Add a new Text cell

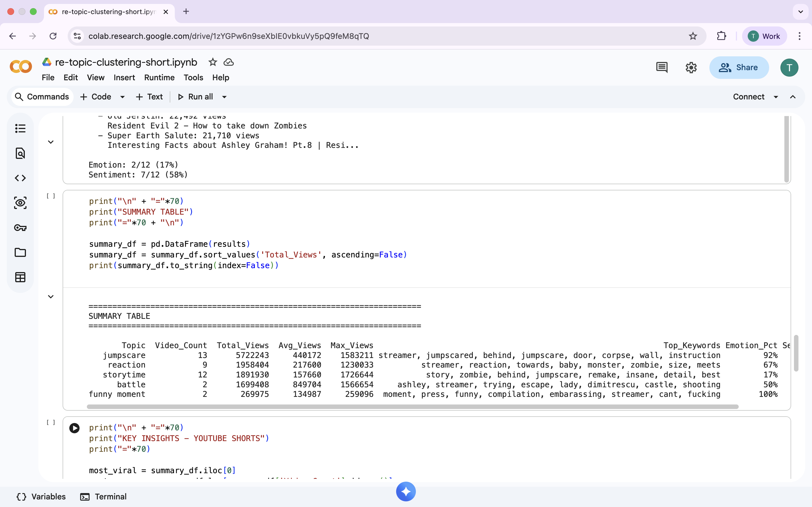pyautogui.click(x=149, y=97)
